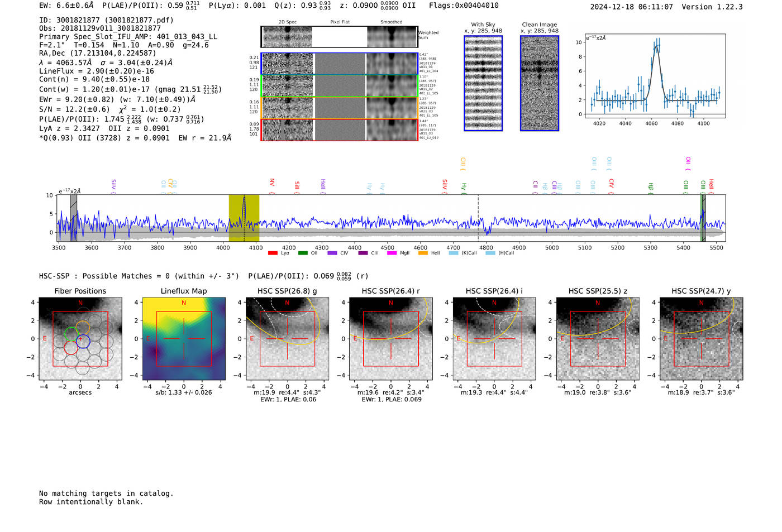Click the red fiber circle in Fiber Positions
Viewport: 782px width, 532px height.
coord(70,347)
